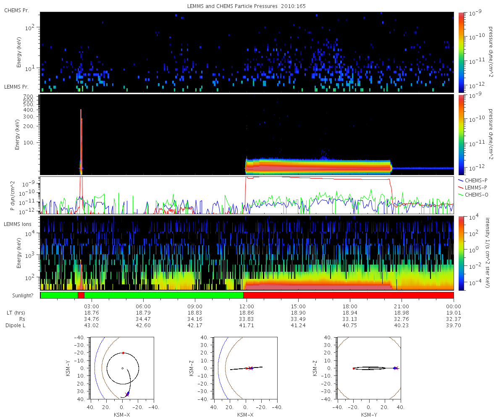Click the LT value 18.76

click(x=92, y=313)
